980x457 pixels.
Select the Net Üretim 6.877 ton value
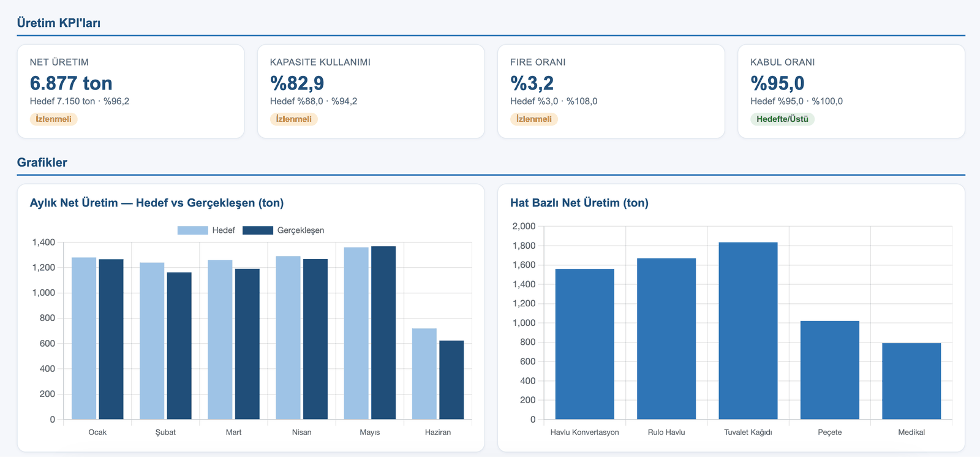coord(71,83)
